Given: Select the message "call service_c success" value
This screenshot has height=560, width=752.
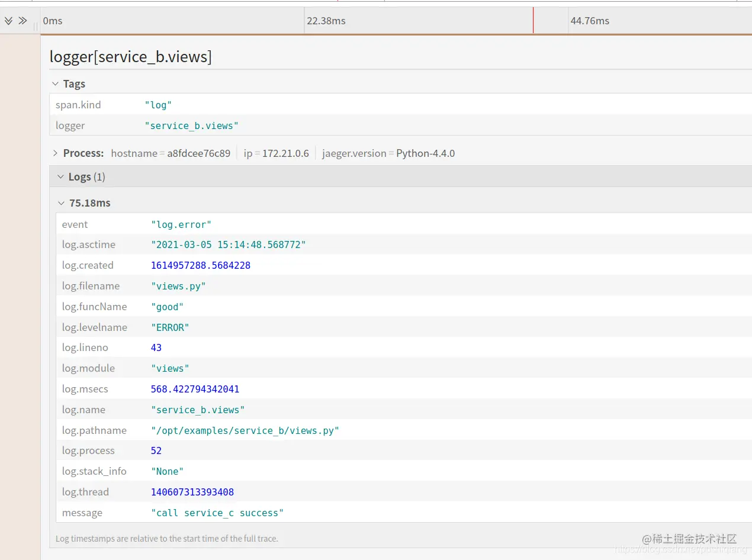Looking at the screenshot, I should pyautogui.click(x=217, y=513).
